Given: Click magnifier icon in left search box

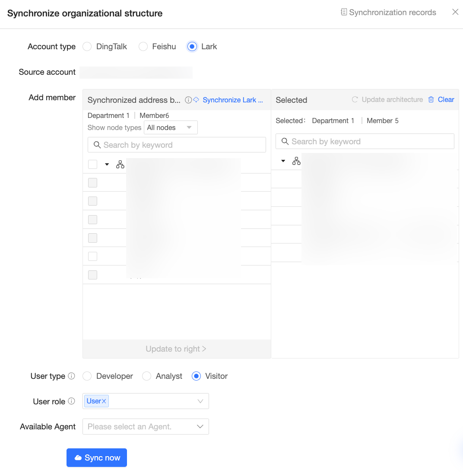Looking at the screenshot, I should (97, 145).
